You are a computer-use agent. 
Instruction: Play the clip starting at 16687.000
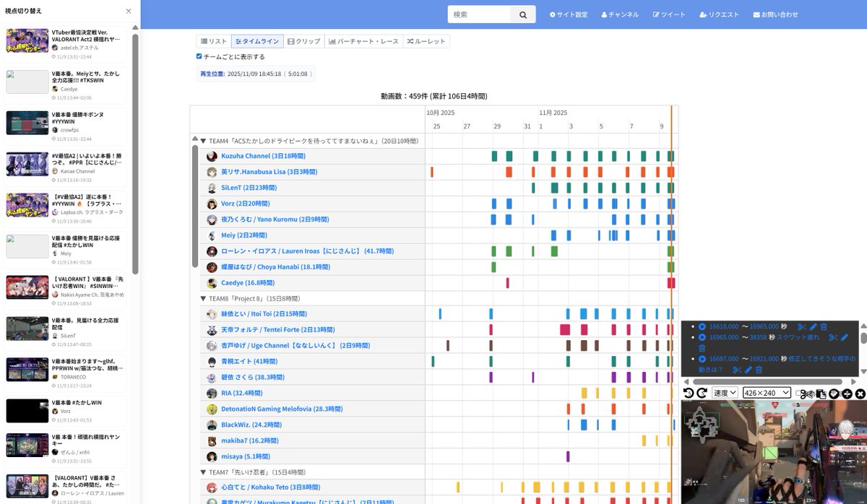point(702,359)
